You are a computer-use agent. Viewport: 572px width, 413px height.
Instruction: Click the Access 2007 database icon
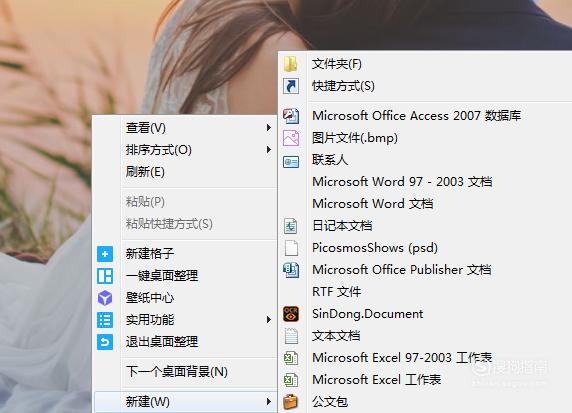tap(291, 116)
